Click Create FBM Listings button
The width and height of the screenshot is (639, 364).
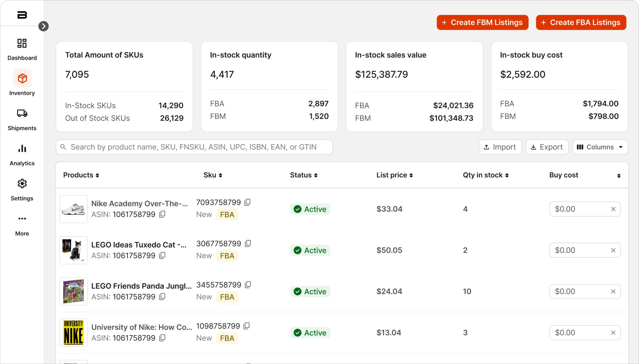[482, 22]
